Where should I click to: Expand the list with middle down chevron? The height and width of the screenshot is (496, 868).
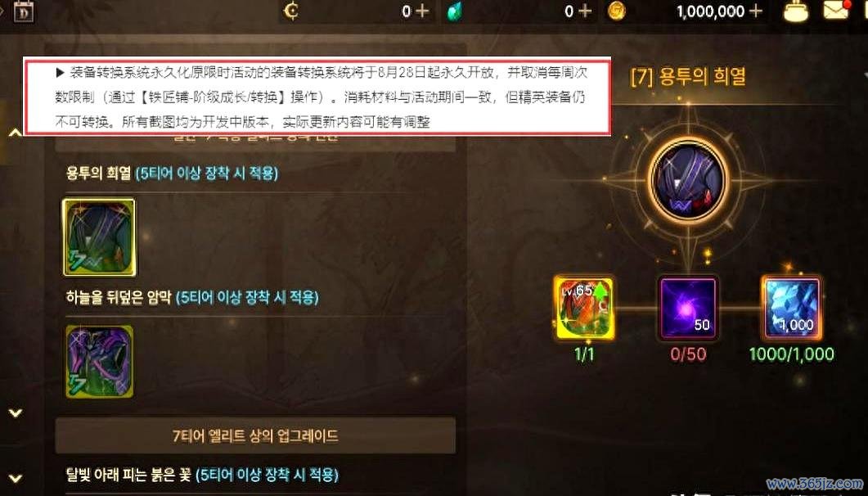[16, 413]
